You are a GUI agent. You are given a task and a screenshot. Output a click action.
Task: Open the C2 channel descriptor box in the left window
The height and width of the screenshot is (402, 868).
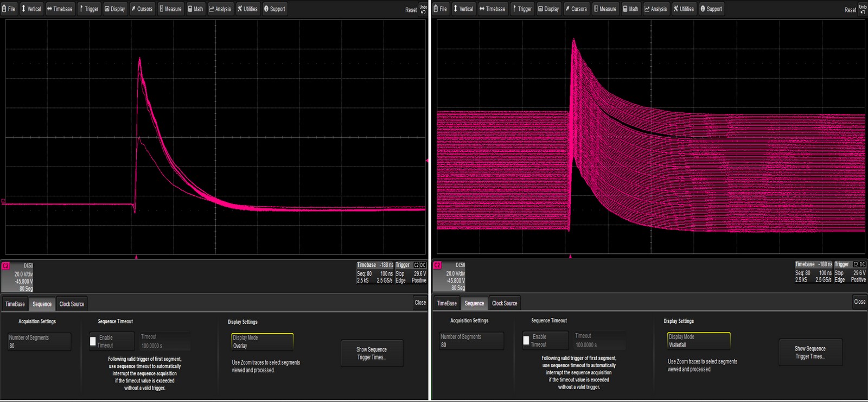click(x=17, y=277)
